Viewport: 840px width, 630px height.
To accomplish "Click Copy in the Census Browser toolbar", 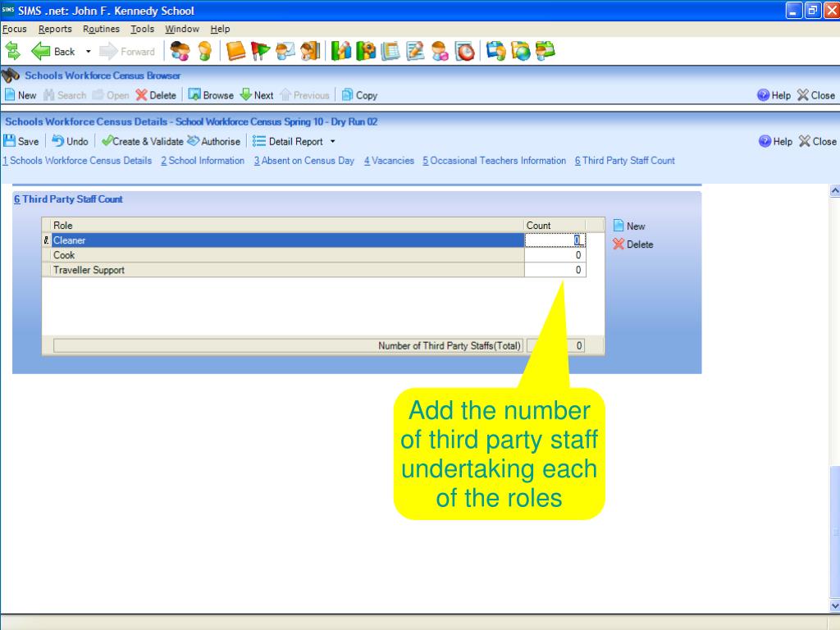I will click(x=359, y=95).
